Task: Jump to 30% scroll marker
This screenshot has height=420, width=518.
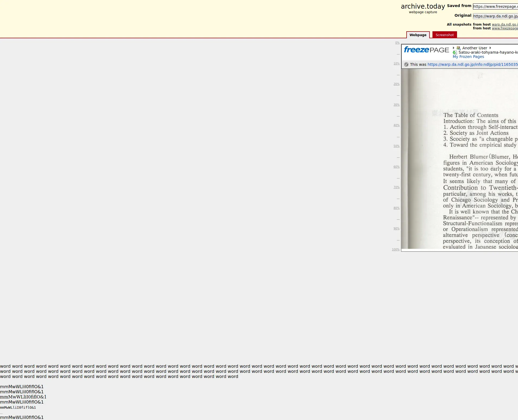Action: click(x=396, y=105)
